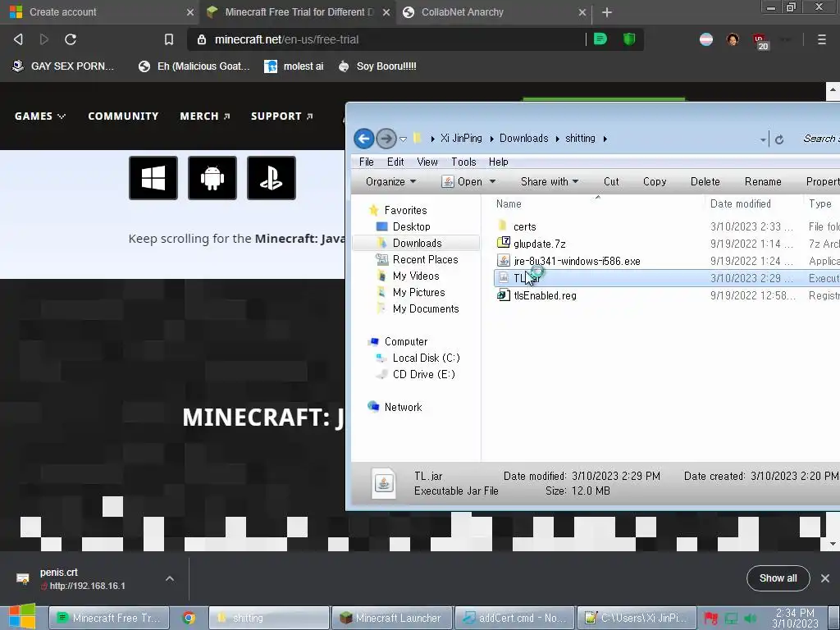Click the Windows platform icon on Minecraft page
This screenshot has width=840, height=630.
(x=153, y=178)
